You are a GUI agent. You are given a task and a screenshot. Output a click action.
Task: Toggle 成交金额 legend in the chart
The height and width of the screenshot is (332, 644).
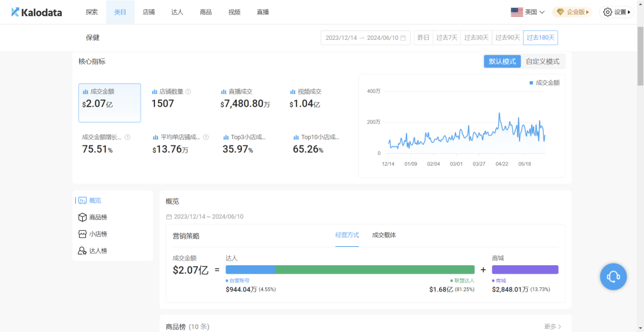(544, 83)
